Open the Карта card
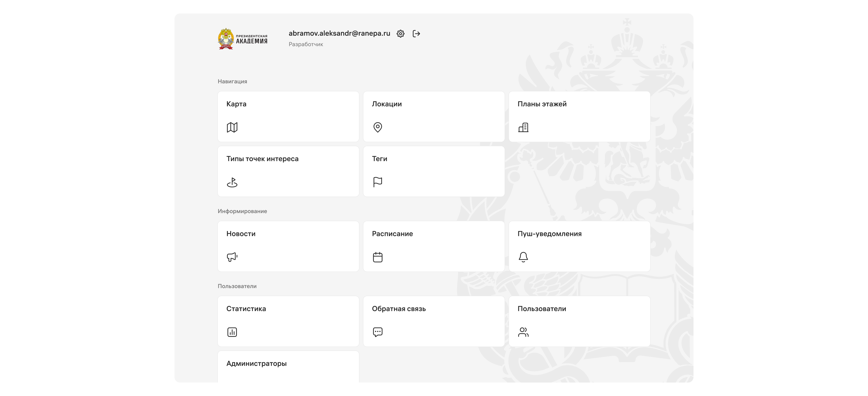Image resolution: width=868 pixels, height=396 pixels. (288, 116)
